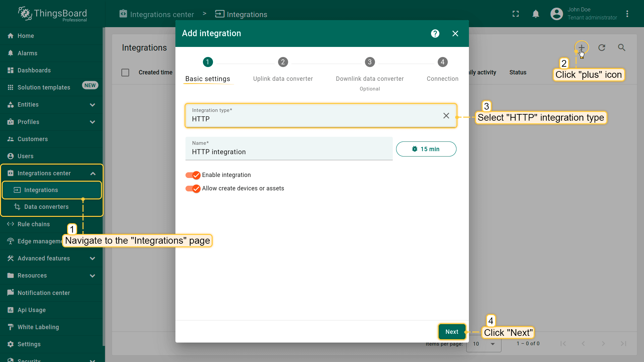Click the Name input field
Viewport: 644px width, 362px height.
pos(288,152)
